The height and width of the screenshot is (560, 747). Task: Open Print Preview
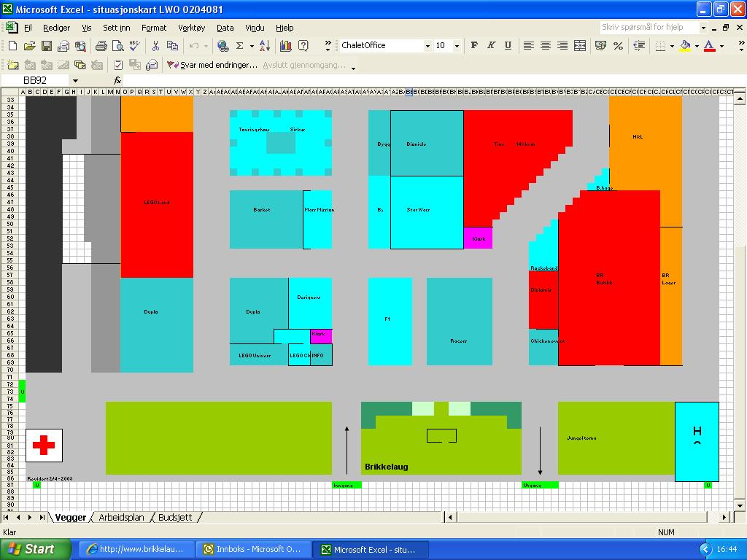[117, 46]
